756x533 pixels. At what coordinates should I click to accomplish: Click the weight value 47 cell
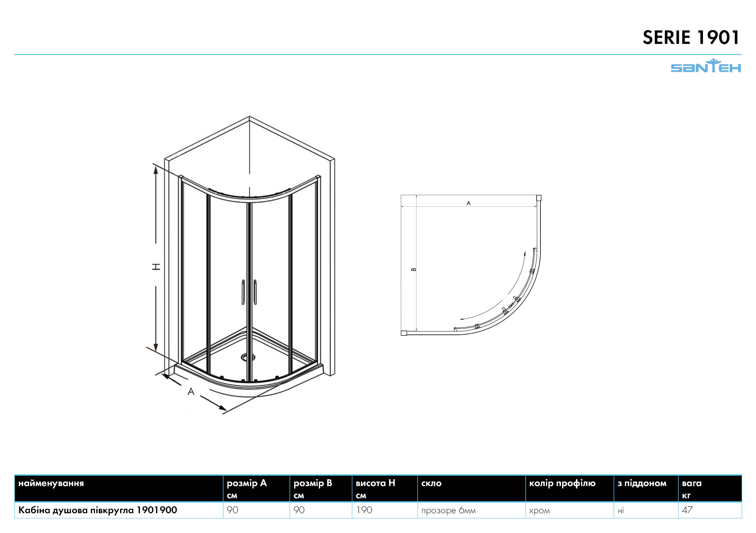687,510
